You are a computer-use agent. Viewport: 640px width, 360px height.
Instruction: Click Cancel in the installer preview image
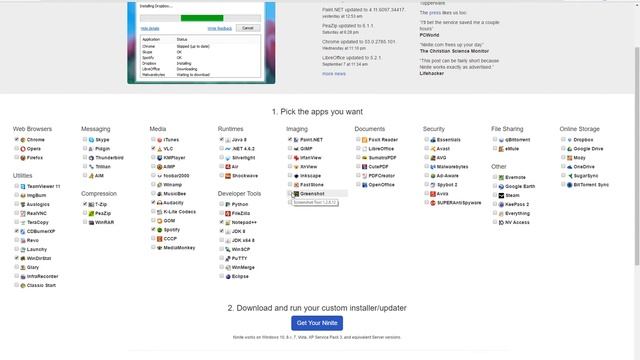pyautogui.click(x=248, y=28)
